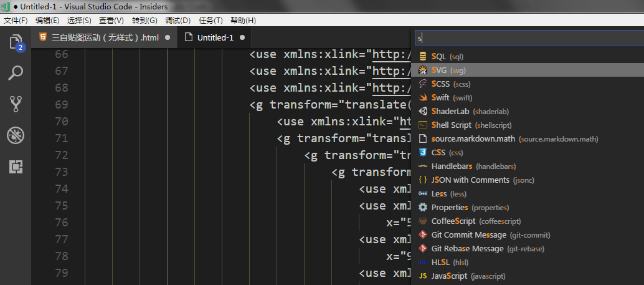Select Git Rebase Message (git-rebase) mode
The height and width of the screenshot is (285, 644).
point(528,248)
